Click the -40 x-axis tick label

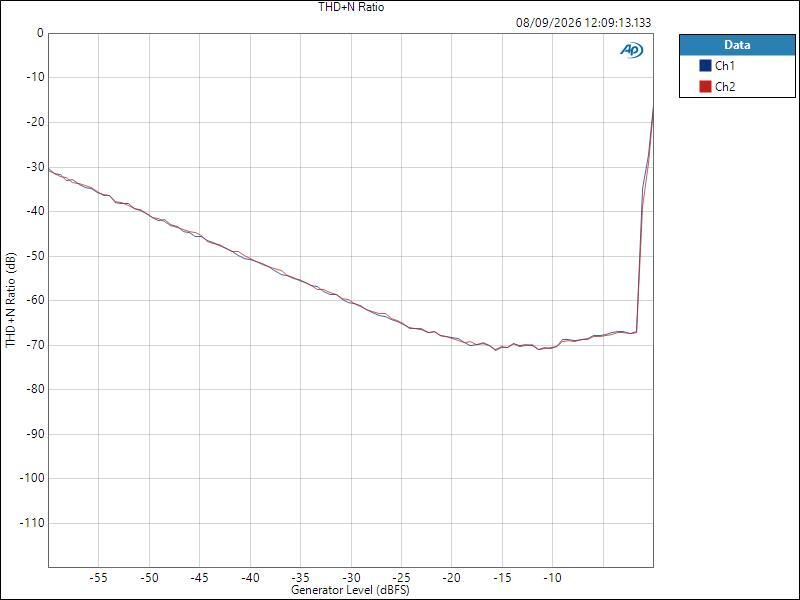click(x=250, y=578)
